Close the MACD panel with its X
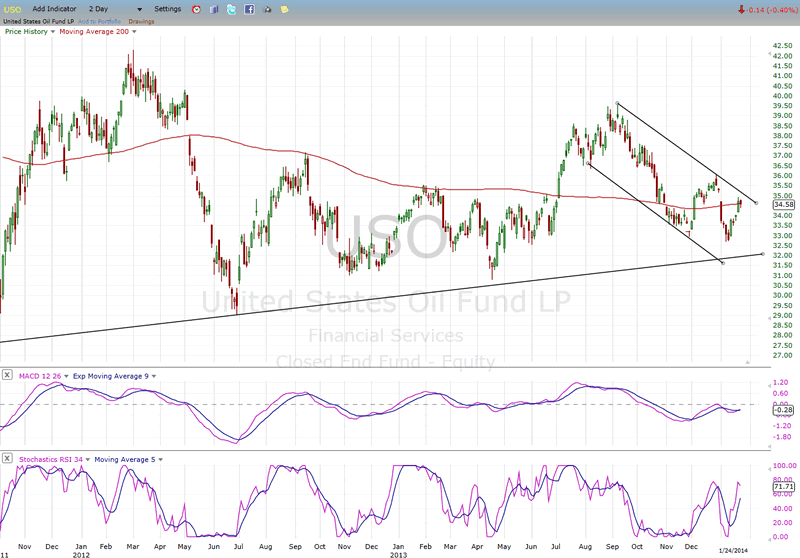800x558 pixels. point(7,375)
